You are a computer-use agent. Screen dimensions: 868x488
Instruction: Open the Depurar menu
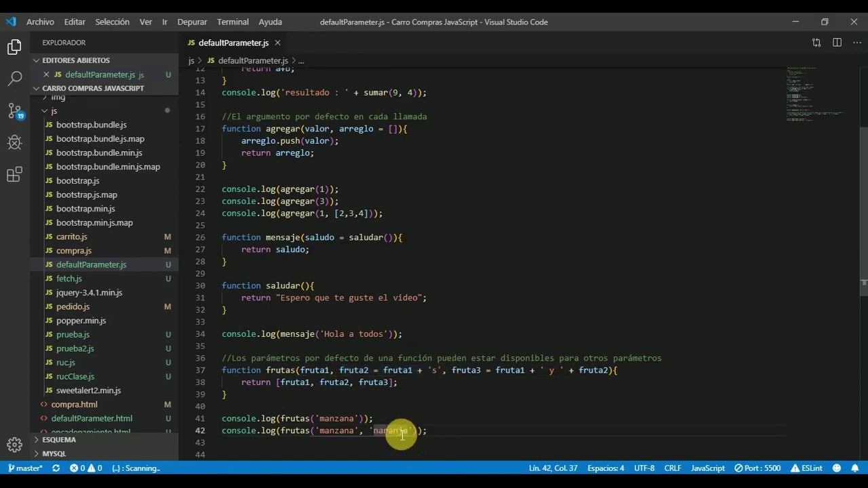tap(192, 22)
